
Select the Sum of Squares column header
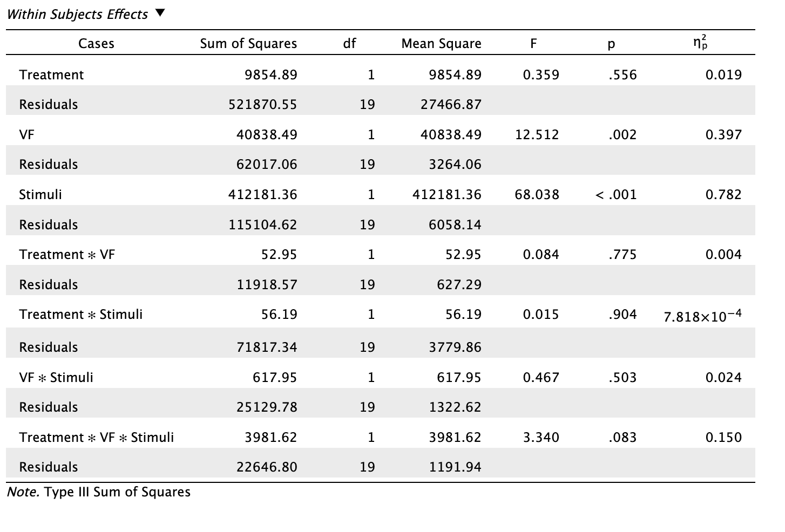click(x=248, y=44)
